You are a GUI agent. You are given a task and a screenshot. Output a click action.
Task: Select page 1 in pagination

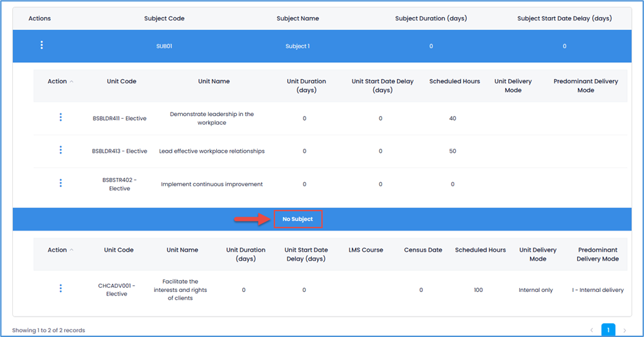pyautogui.click(x=608, y=330)
